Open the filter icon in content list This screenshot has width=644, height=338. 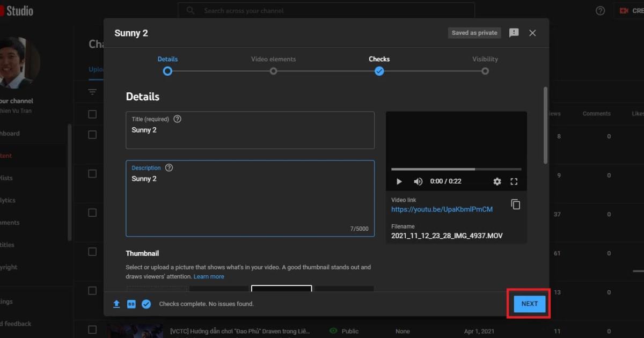pyautogui.click(x=92, y=92)
